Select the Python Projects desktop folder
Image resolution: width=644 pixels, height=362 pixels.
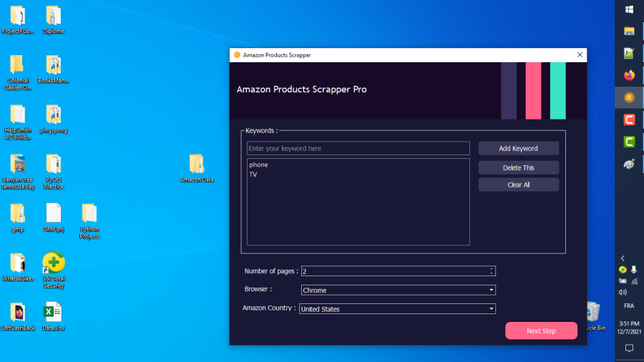(89, 221)
